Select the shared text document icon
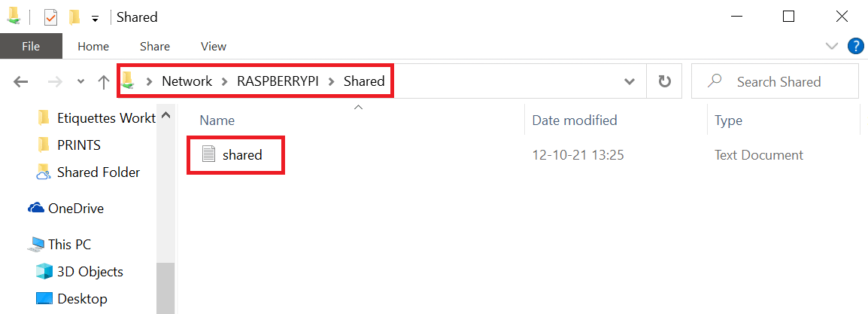The width and height of the screenshot is (868, 314). 208,154
